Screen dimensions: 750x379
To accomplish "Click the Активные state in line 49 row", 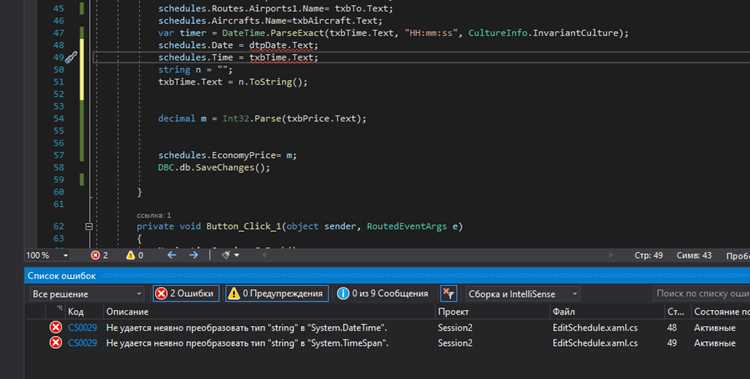I will (x=715, y=343).
